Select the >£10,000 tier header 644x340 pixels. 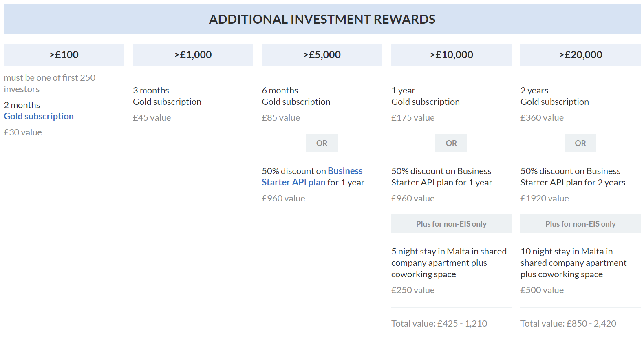[x=451, y=55]
